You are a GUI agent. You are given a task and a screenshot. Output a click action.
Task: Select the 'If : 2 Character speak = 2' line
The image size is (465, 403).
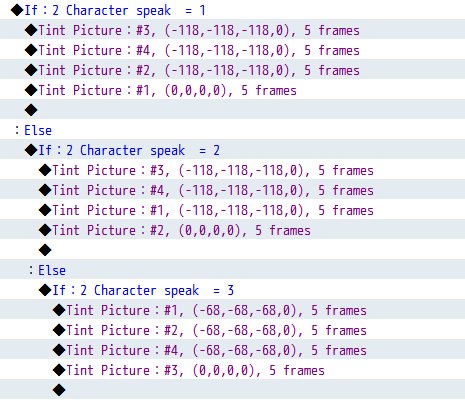[x=232, y=149]
